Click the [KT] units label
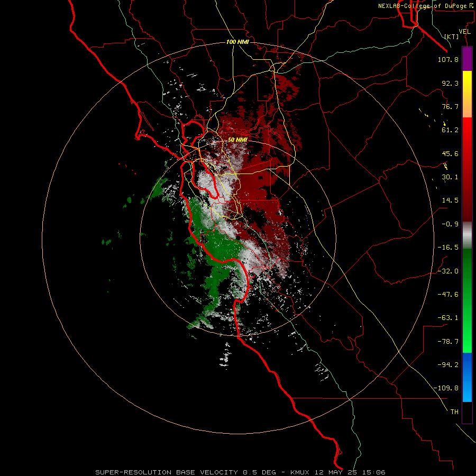The width and height of the screenshot is (476, 476). 452,36
